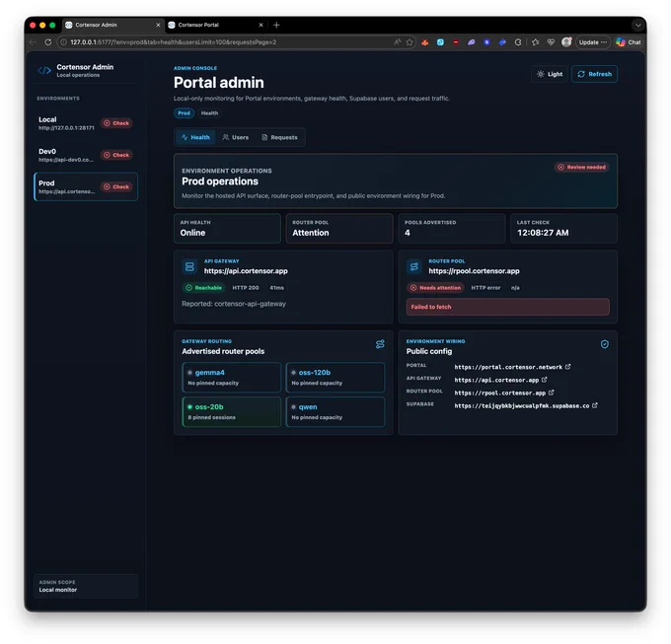Click the API Gateway server icon
This screenshot has height=644, width=671.
(x=189, y=267)
